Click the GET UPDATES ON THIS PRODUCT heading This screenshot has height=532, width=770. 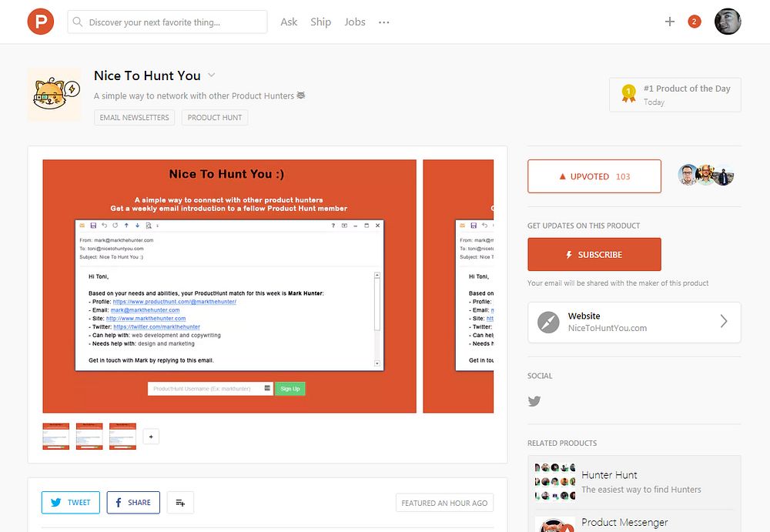coord(584,226)
